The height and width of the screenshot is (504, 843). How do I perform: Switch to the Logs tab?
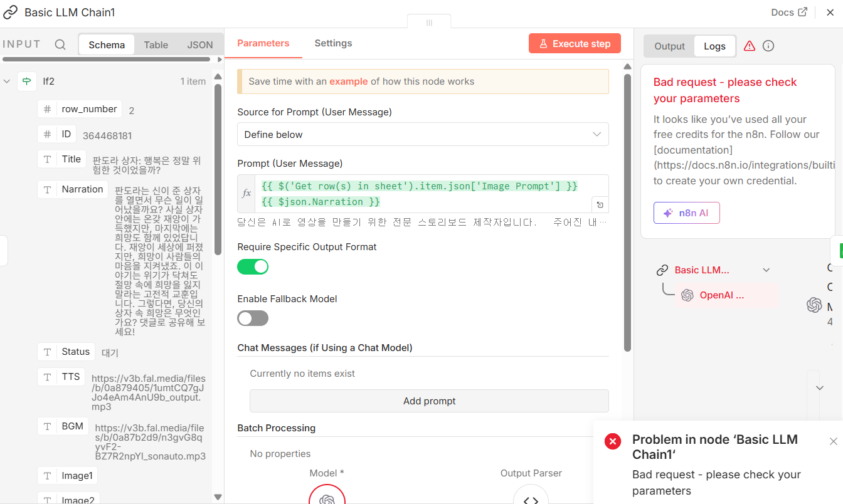coord(714,46)
